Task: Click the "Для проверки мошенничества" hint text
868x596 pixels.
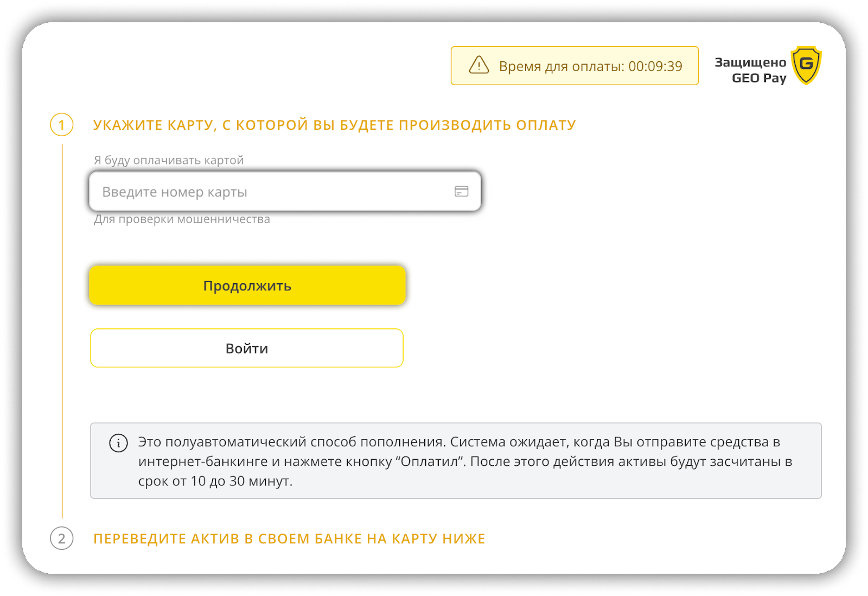Action: coord(182,219)
